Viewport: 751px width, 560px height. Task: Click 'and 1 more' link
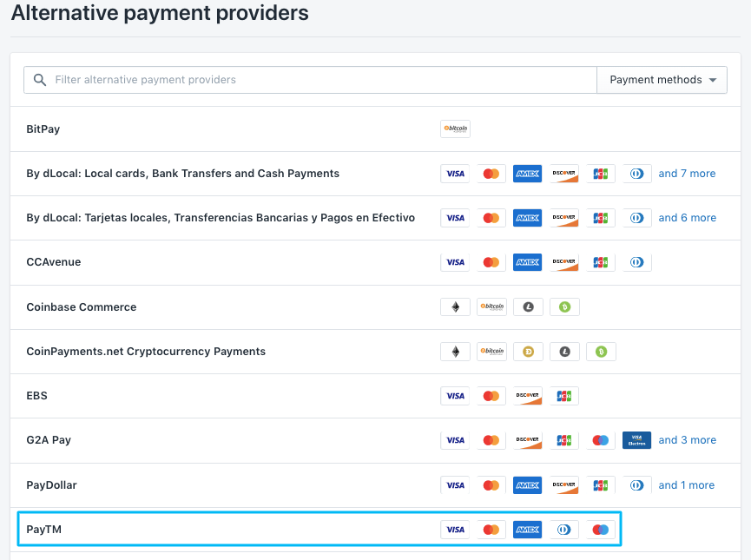[687, 484]
